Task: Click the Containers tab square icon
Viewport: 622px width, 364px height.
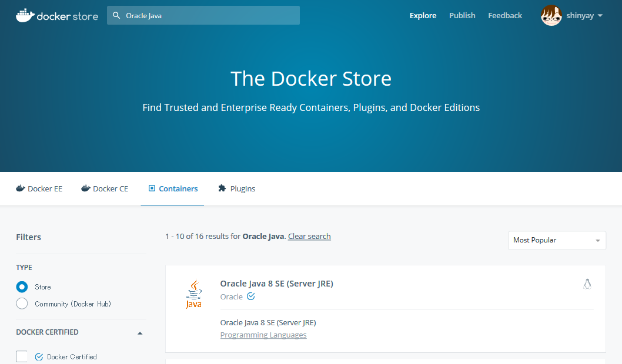Action: pyautogui.click(x=152, y=188)
